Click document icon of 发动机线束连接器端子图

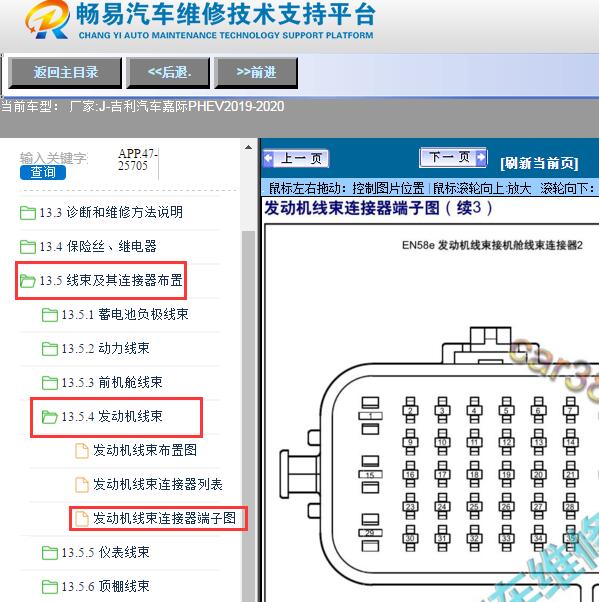pyautogui.click(x=81, y=519)
